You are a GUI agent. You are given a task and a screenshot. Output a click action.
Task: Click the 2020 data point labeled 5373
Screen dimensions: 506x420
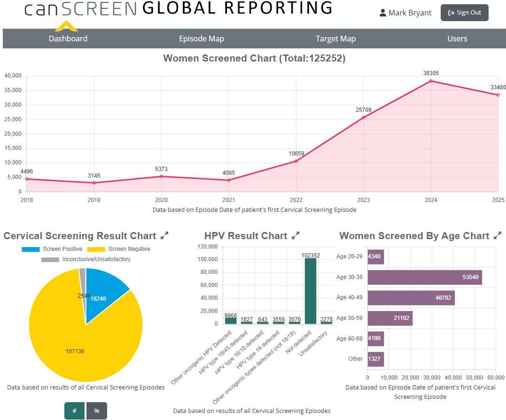pos(161,177)
